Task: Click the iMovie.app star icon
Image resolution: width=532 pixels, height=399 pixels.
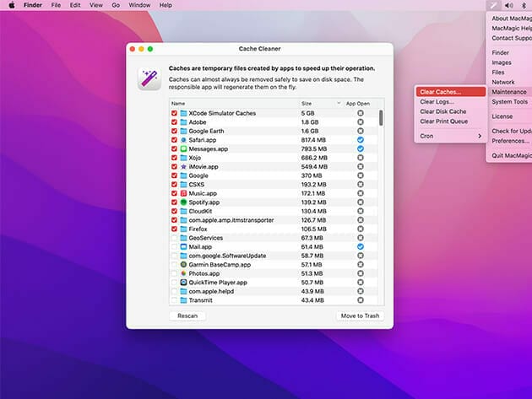Action: tap(183, 166)
